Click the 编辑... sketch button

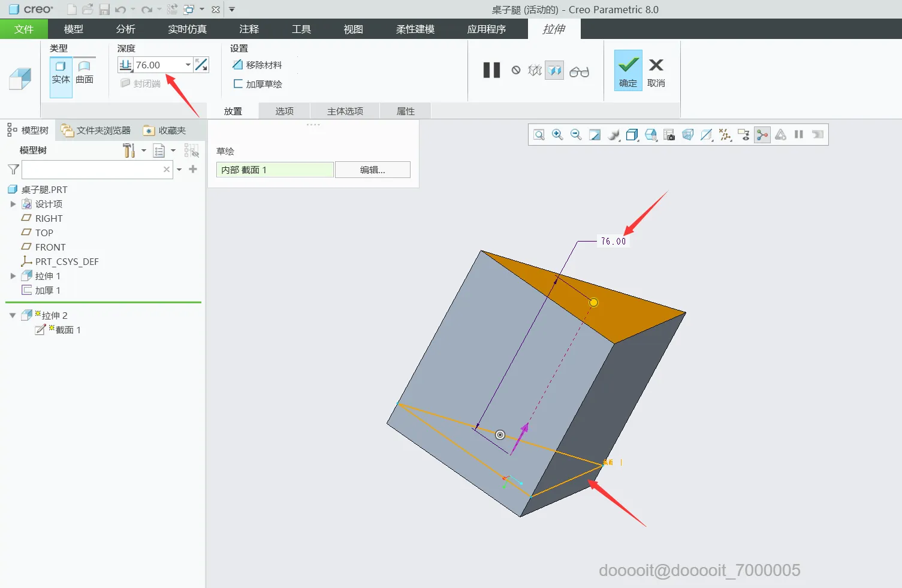click(373, 170)
